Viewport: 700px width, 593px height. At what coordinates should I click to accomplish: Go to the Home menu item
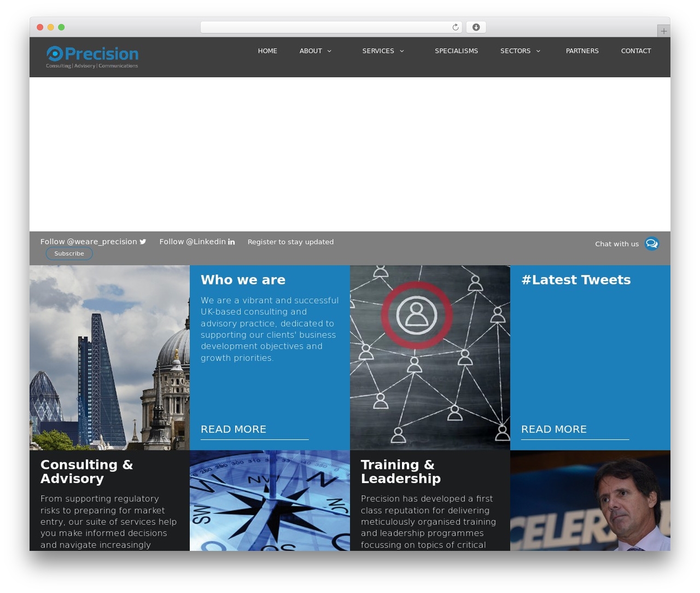point(267,51)
